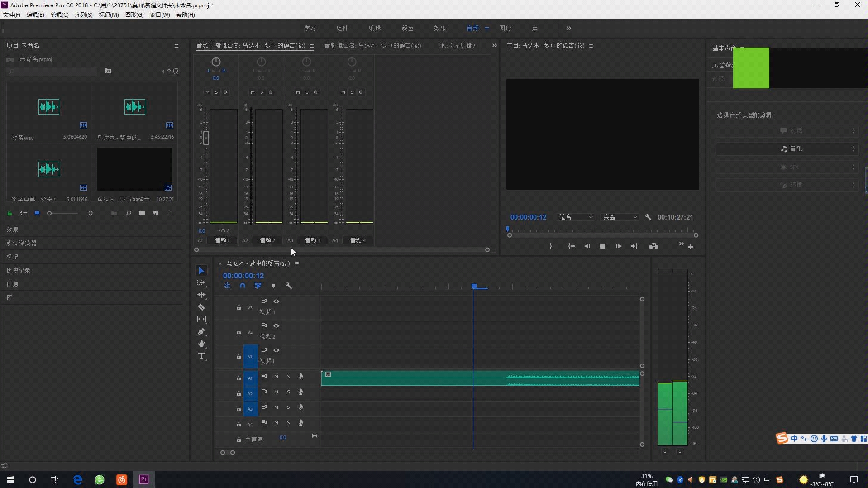
Task: Select the Ripple Edit tool
Action: click(x=201, y=295)
